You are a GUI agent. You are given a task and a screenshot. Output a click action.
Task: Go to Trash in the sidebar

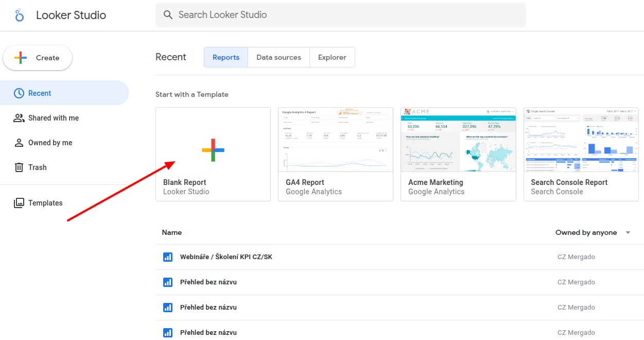tap(64, 167)
